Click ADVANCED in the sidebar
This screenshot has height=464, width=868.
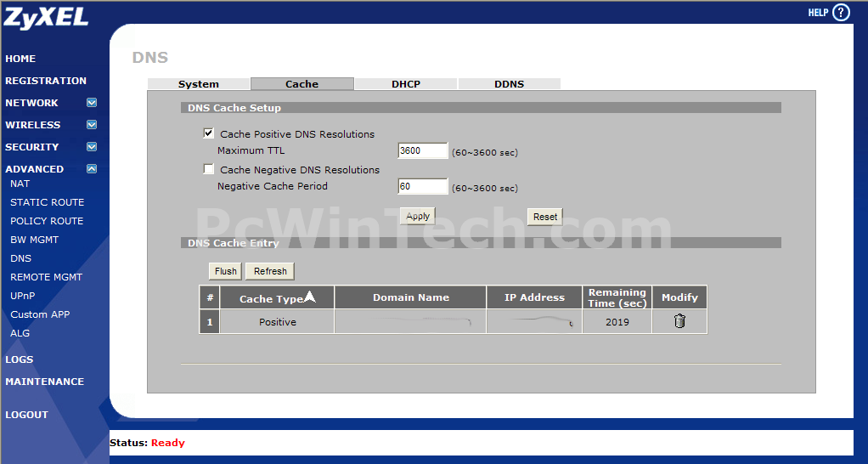point(34,169)
